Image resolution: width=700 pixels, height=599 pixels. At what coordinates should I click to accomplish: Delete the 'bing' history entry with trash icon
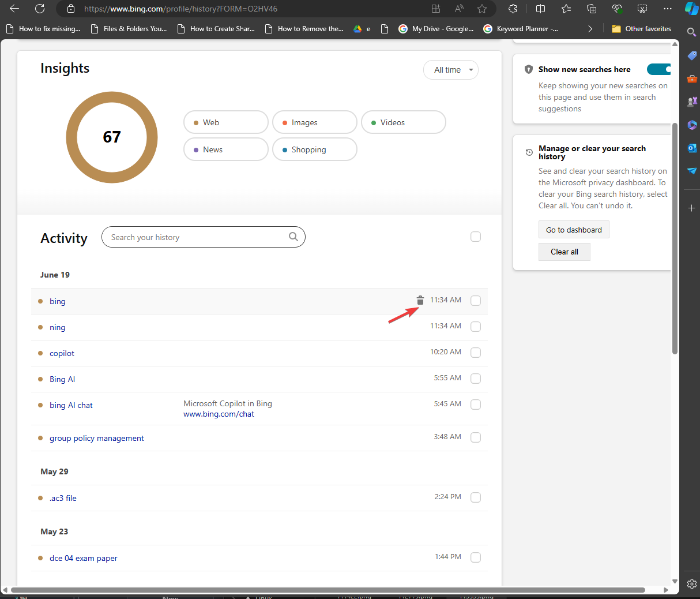pyautogui.click(x=420, y=300)
